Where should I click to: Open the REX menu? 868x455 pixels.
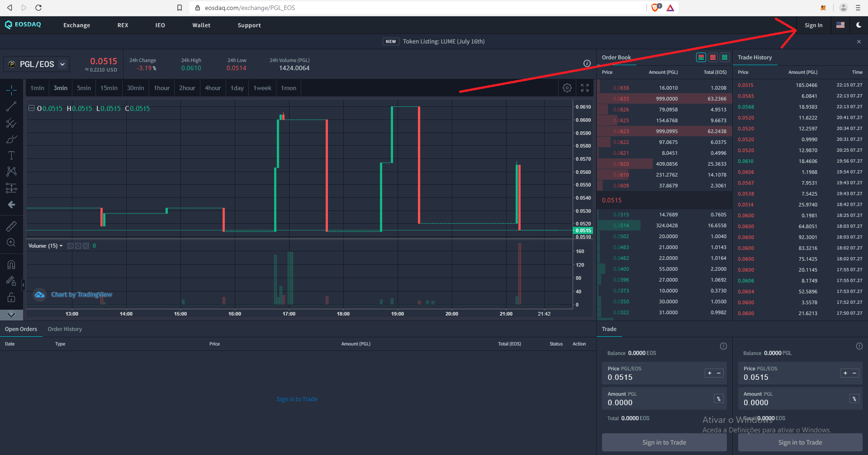point(123,25)
